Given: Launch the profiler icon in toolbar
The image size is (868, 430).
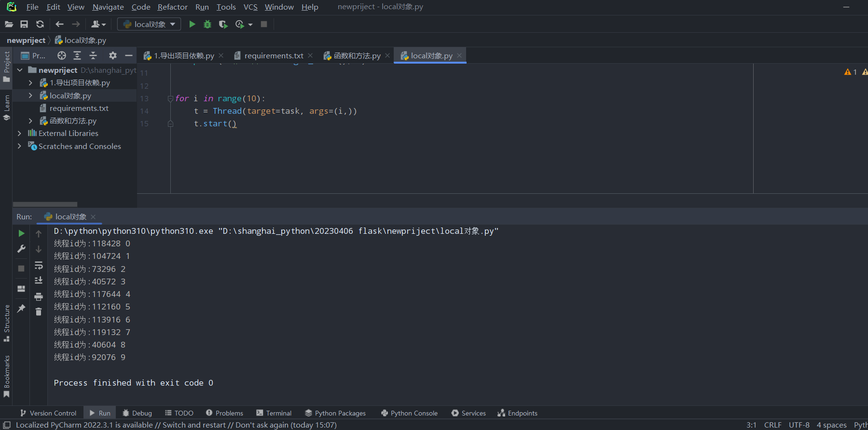Looking at the screenshot, I should [239, 24].
